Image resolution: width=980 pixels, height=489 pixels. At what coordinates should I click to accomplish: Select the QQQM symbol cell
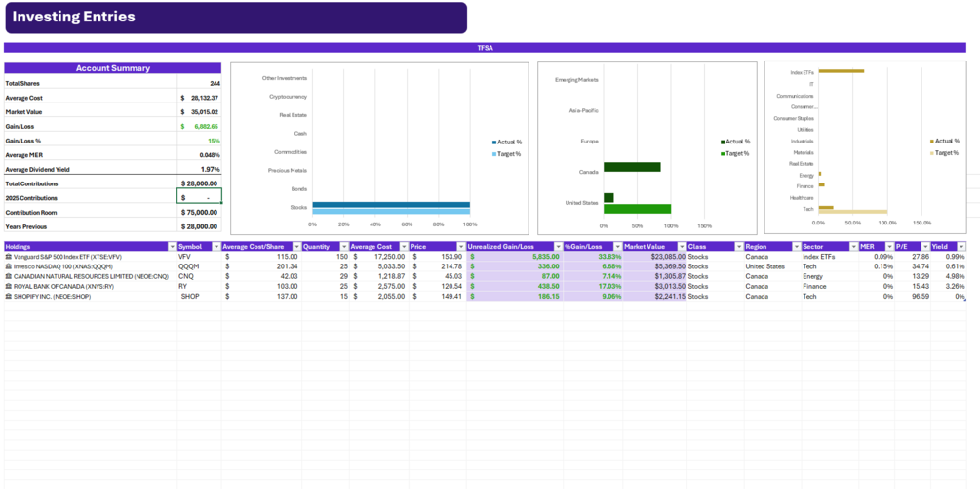[x=199, y=266]
